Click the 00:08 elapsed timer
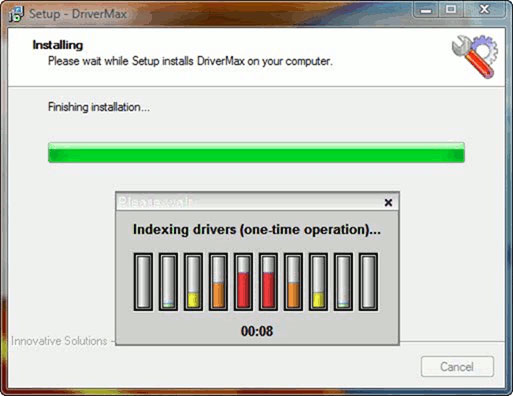513x396 pixels. tap(257, 331)
